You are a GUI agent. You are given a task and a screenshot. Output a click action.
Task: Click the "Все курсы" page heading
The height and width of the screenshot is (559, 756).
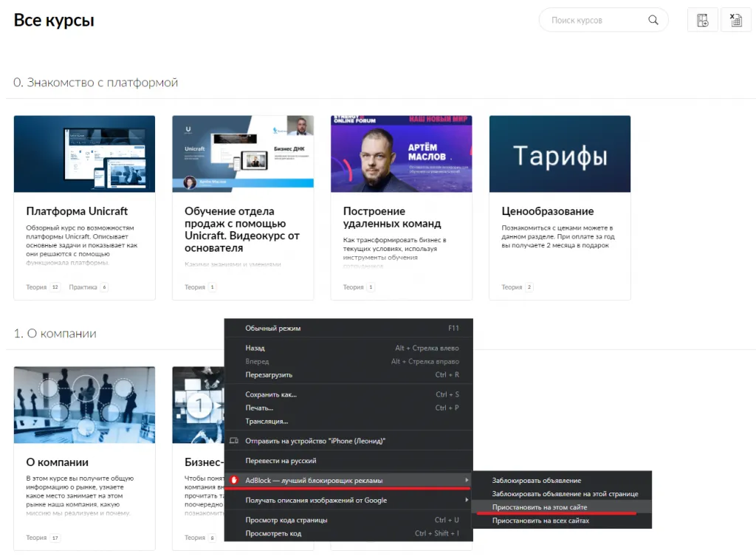[54, 20]
